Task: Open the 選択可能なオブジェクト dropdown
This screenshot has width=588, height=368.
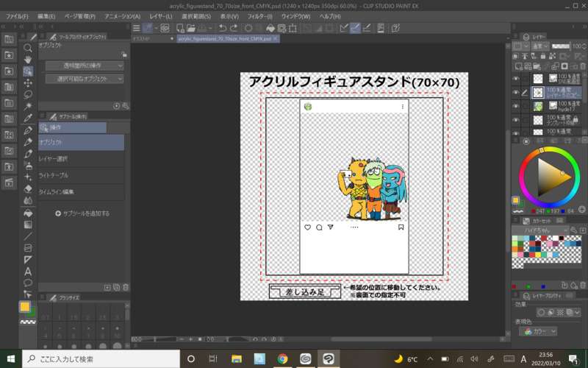Action: click(84, 79)
